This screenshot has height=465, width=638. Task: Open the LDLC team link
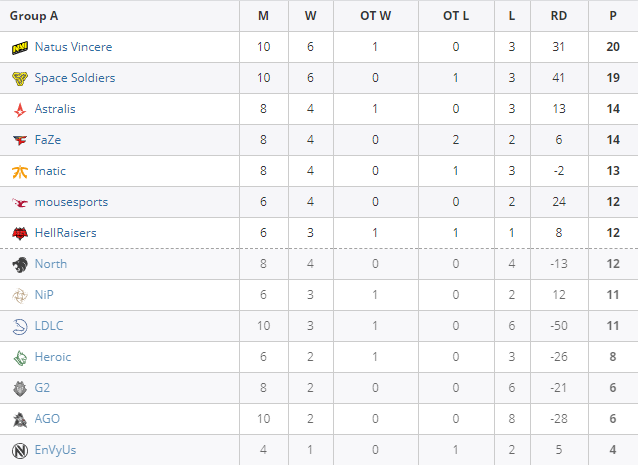(49, 326)
